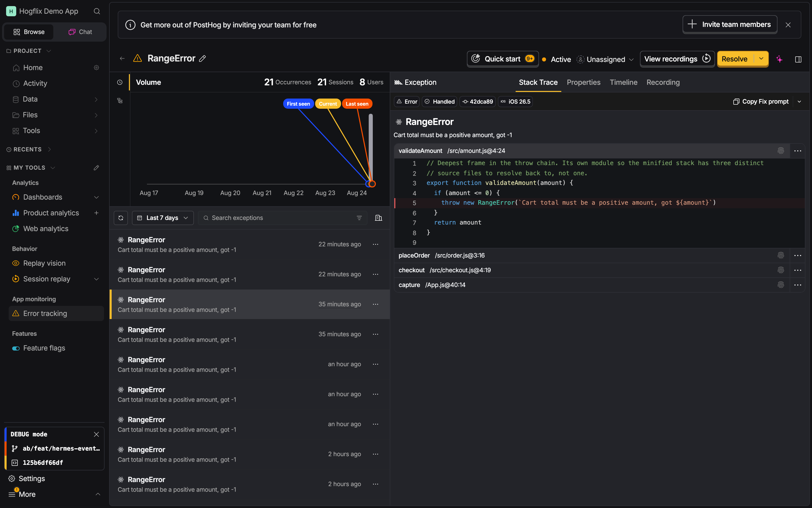
Task: Edit the RangeError issue name pencil
Action: pyautogui.click(x=202, y=58)
